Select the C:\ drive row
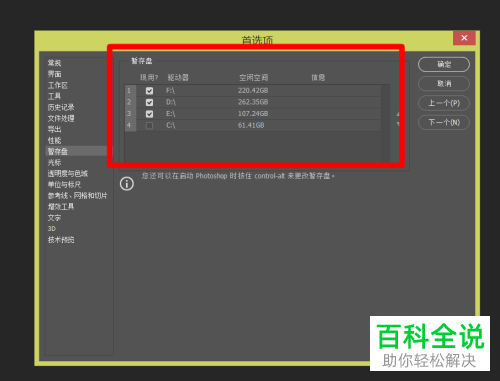Image resolution: width=500 pixels, height=381 pixels. point(253,126)
